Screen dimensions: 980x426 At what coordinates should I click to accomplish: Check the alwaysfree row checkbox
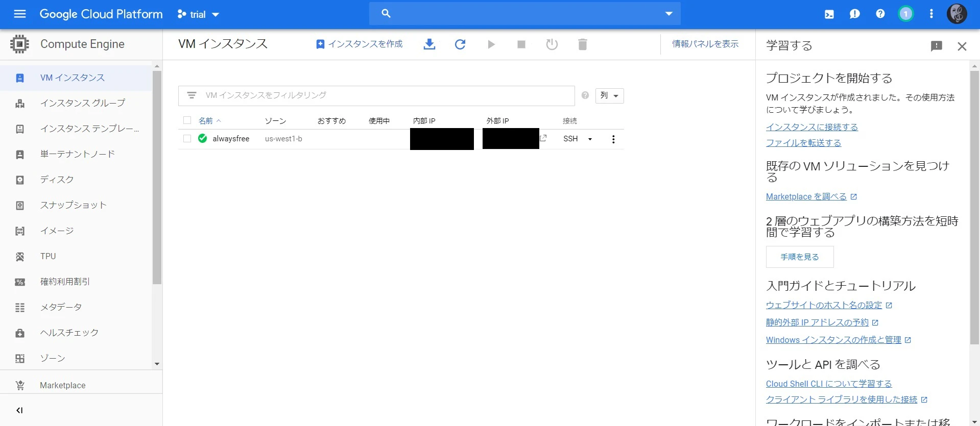[x=187, y=138]
